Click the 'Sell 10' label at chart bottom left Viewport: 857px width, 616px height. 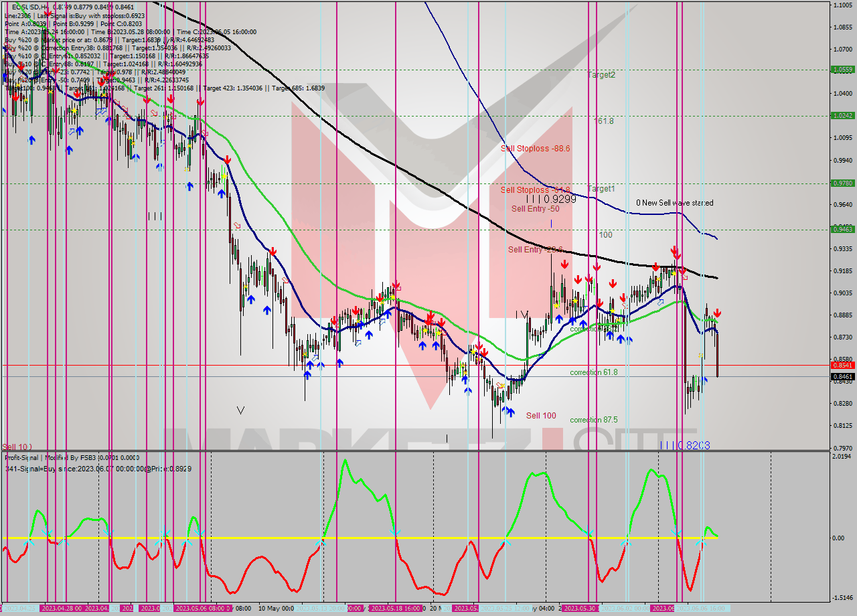16,447
